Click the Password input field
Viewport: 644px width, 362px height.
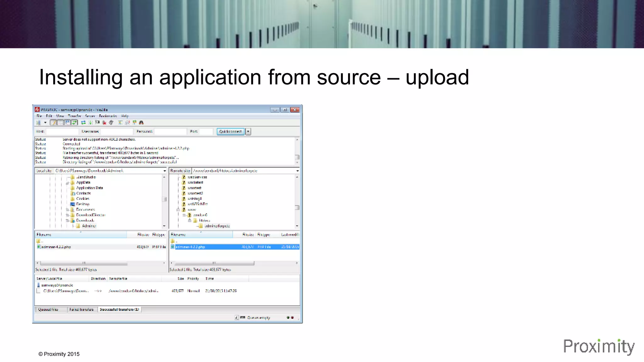[x=170, y=132]
